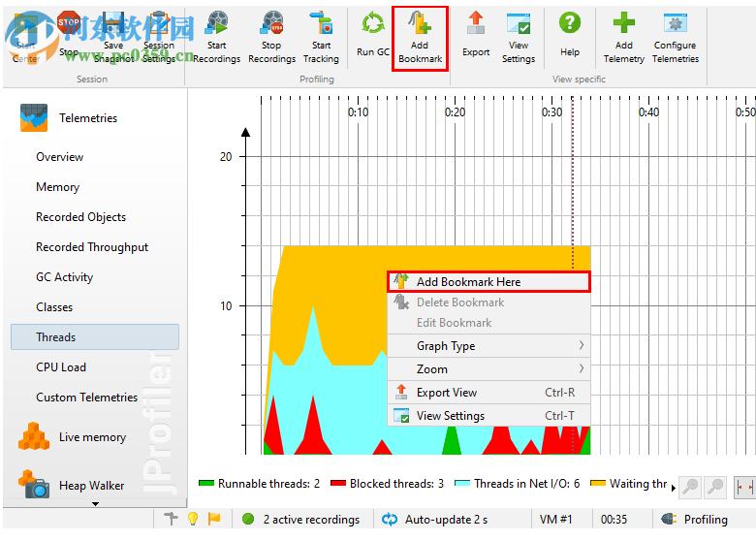Click the sidebar scroll-down arrow

coord(95,504)
